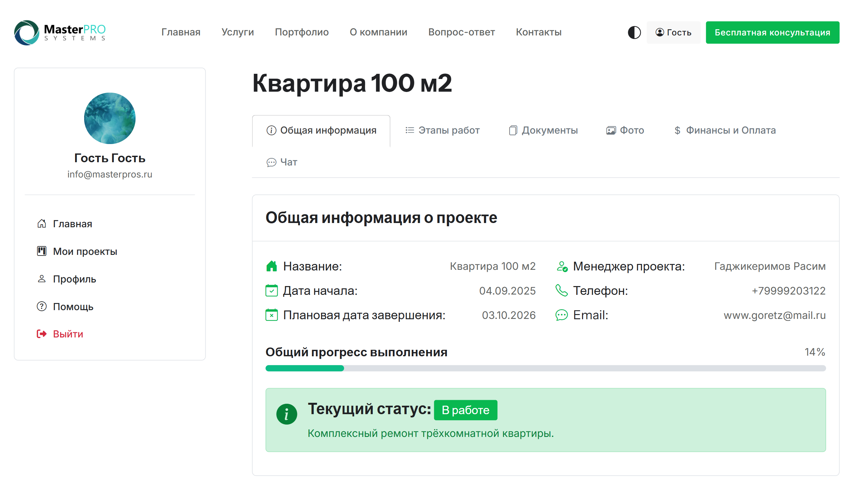Click the round profile avatar image

coord(110,118)
